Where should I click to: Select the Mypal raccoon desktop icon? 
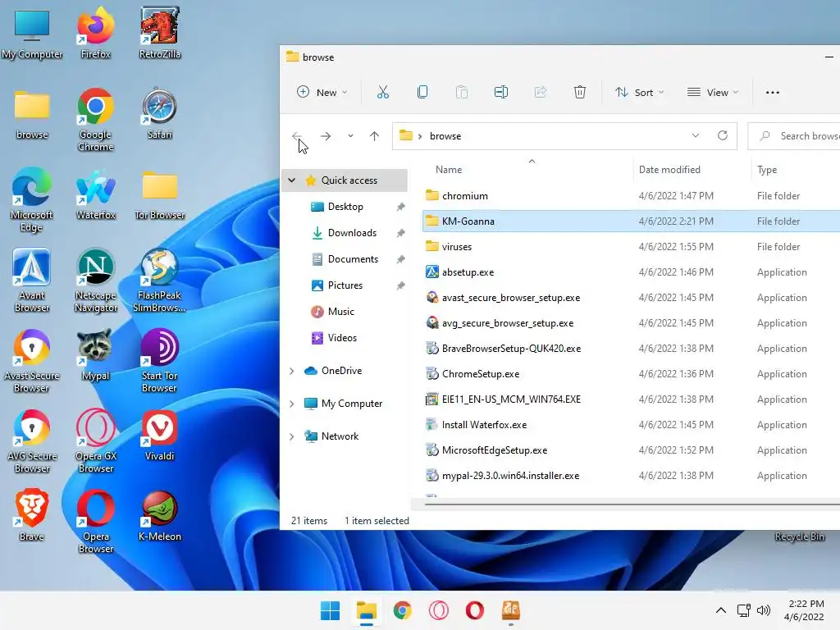click(95, 354)
